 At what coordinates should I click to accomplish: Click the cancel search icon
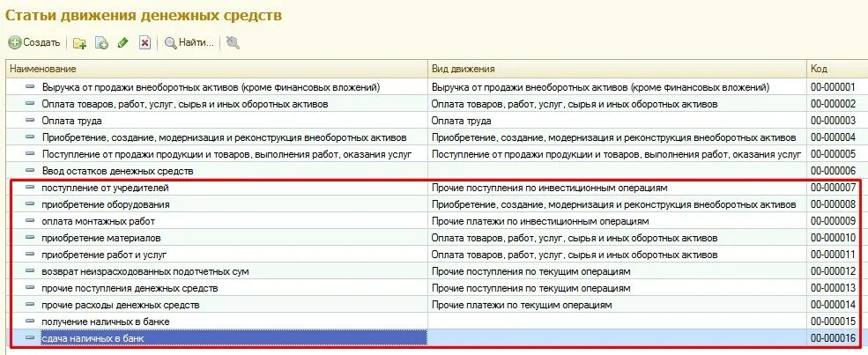(233, 42)
